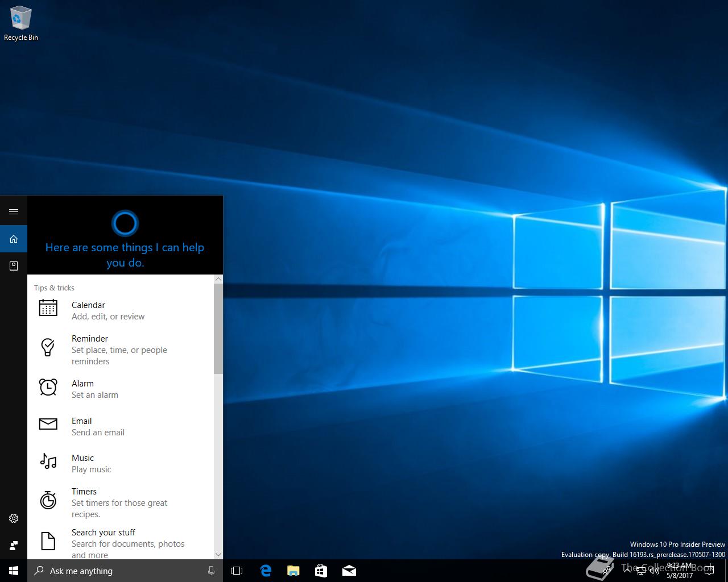Click the scroll up arrow in Cortana list

pos(218,279)
